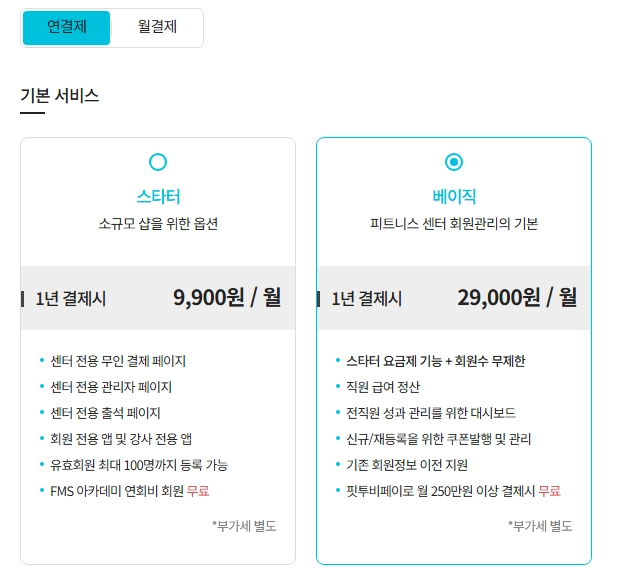Click red 무료 text in 베이직 card
Screen dimensions: 637x585
[549, 491]
